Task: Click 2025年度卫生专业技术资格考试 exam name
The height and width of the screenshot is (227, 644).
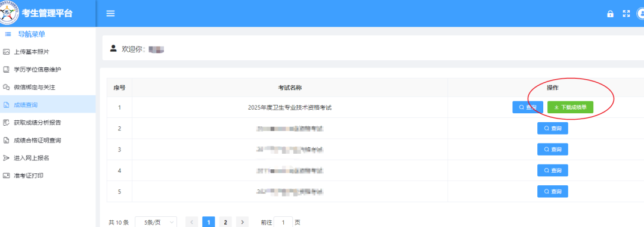Action: [x=290, y=108]
